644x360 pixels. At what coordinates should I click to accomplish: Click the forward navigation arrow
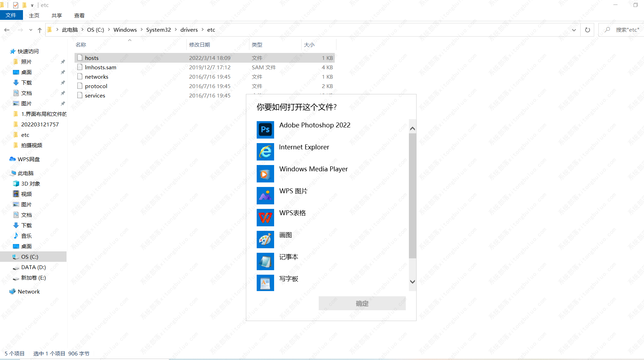[20, 30]
